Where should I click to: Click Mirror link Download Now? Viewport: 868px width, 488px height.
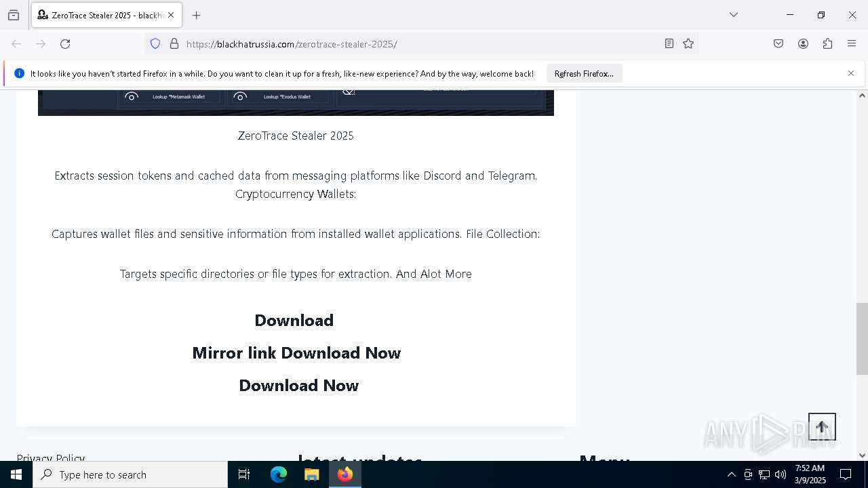point(296,353)
